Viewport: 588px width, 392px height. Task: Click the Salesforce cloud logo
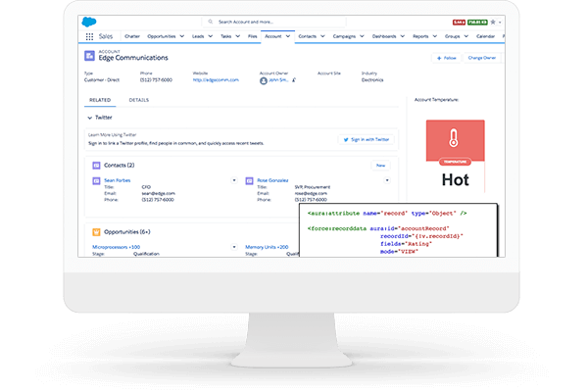89,22
